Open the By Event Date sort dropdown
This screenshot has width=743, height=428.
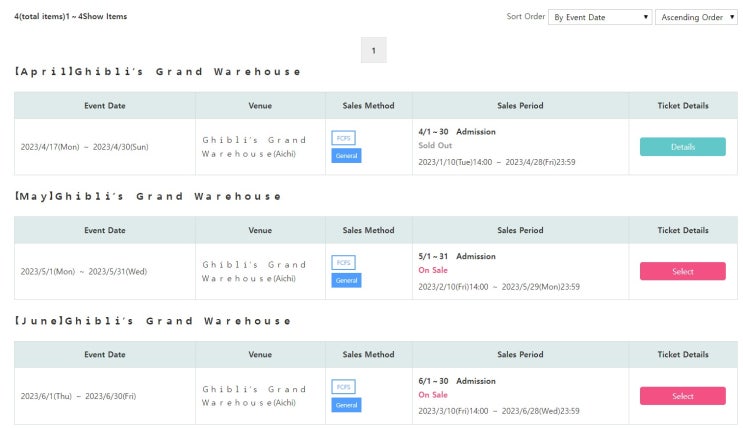600,17
